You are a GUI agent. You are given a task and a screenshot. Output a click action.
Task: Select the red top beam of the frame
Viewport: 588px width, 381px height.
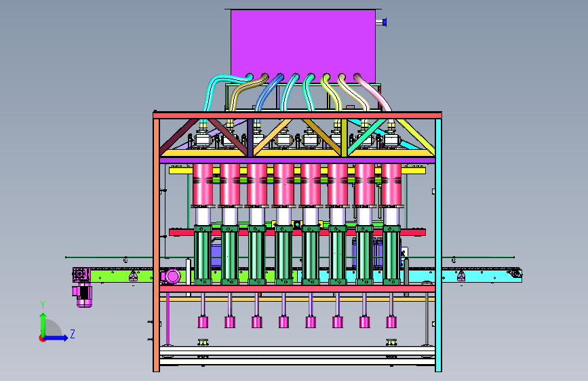tap(297, 115)
